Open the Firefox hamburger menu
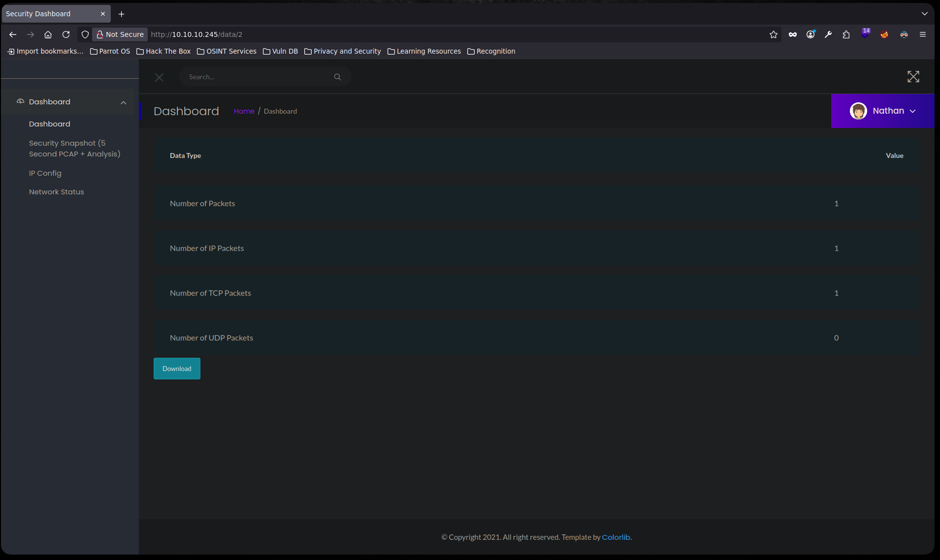Screen dimensions: 940x560 [x=922, y=34]
